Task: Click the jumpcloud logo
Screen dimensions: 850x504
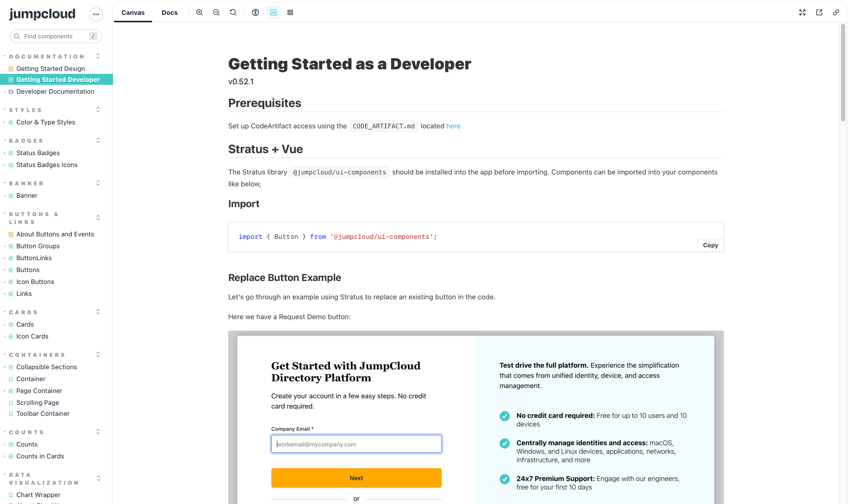Action: tap(43, 14)
